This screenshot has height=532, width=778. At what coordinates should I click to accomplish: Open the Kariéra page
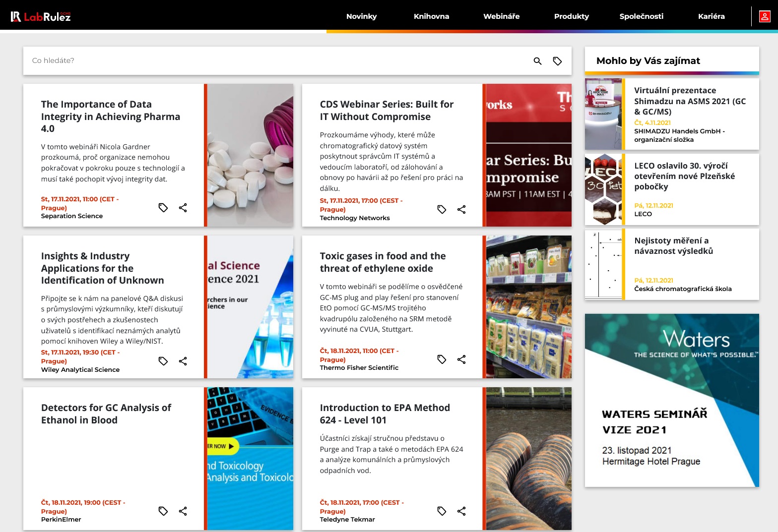click(x=712, y=16)
